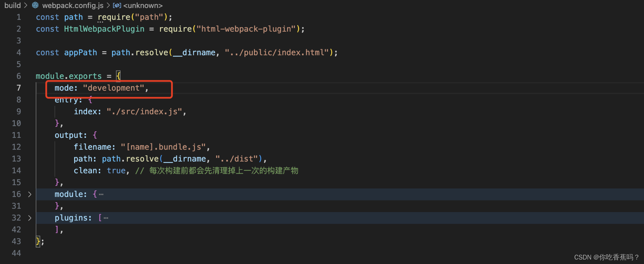Click line number 7 in the gutter
The height and width of the screenshot is (264, 644).
[x=19, y=88]
